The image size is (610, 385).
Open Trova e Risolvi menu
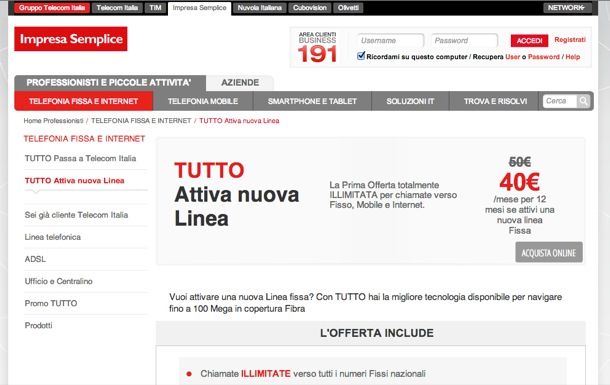click(x=495, y=101)
